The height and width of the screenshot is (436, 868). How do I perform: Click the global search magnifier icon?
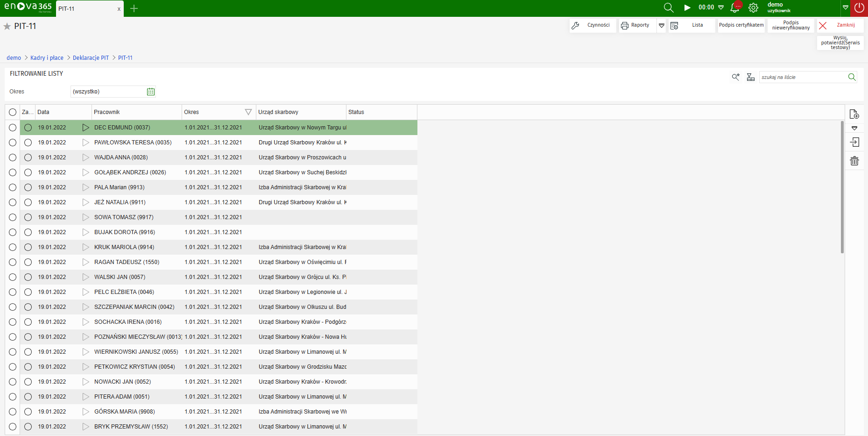[669, 7]
